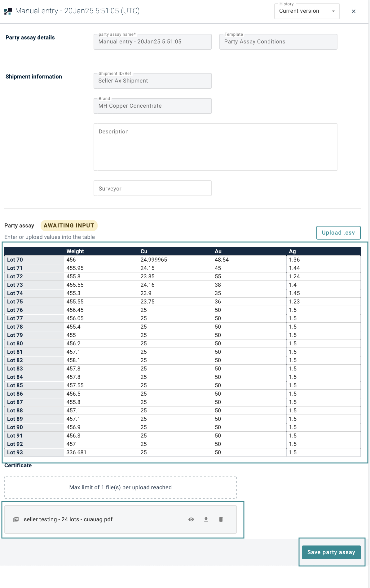Close the manual entry dialog
This screenshot has height=588, width=370.
353,11
